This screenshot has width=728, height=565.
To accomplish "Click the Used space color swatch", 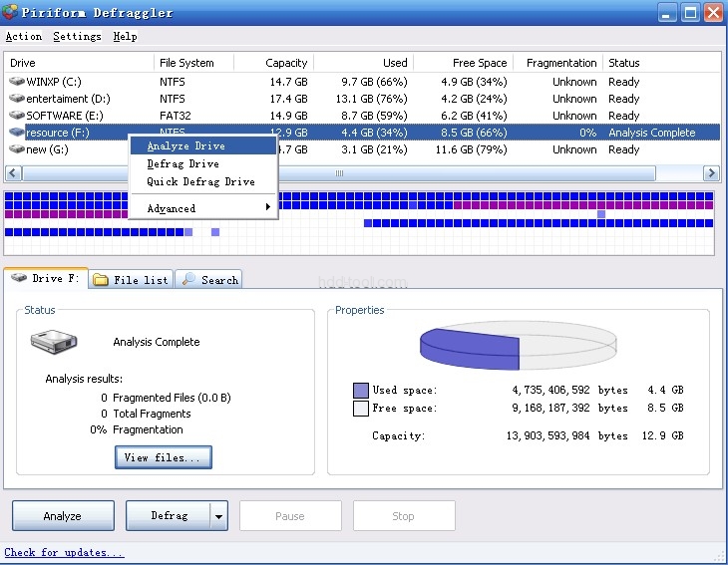I will coord(361,391).
